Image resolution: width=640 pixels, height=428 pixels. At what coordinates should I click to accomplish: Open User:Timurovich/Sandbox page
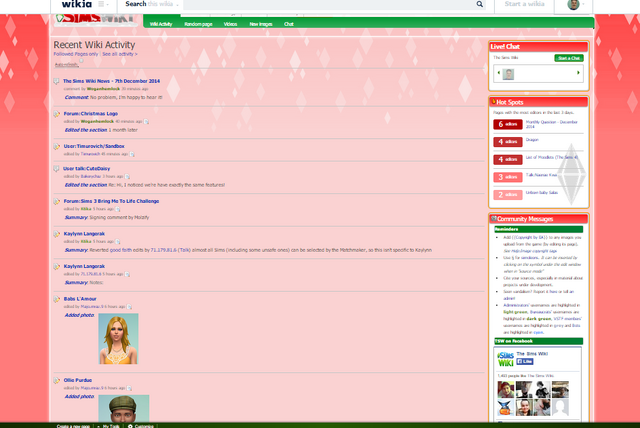tap(94, 146)
